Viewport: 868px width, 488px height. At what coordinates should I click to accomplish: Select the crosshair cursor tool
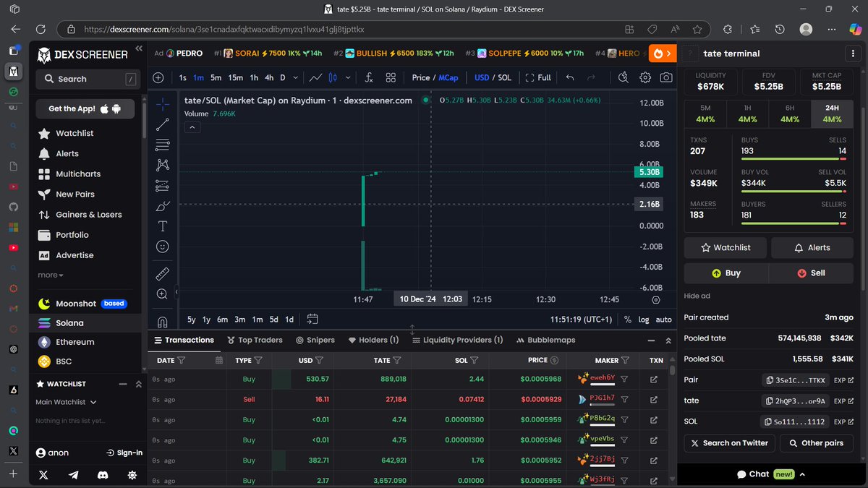[x=163, y=104]
